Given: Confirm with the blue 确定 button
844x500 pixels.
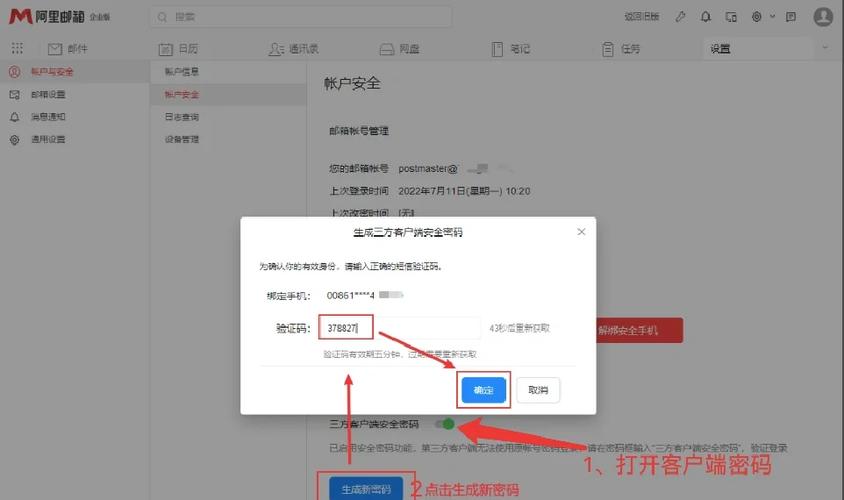Looking at the screenshot, I should pos(483,390).
